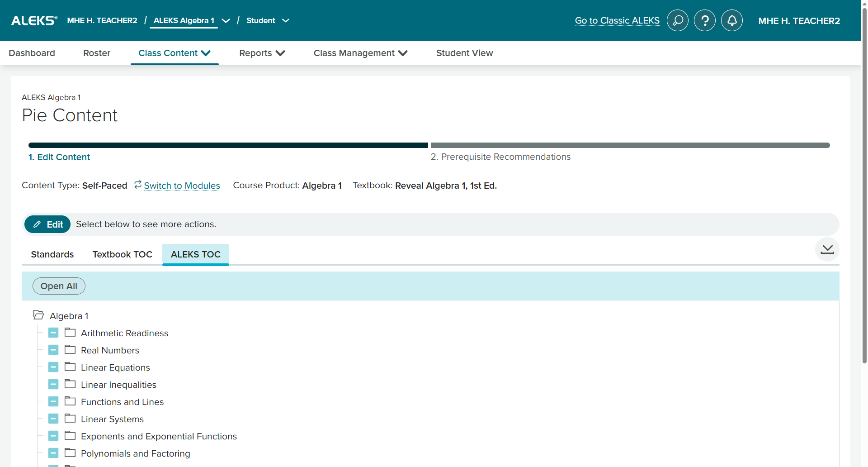
Task: Click the ALEKS logo
Action: click(34, 20)
